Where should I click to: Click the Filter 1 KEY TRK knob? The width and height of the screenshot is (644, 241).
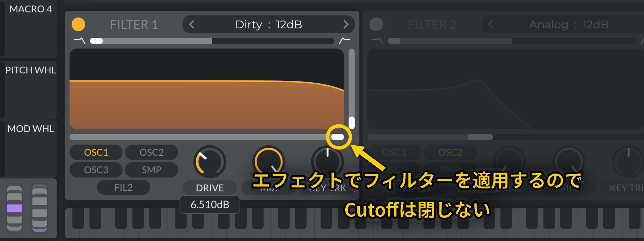tap(328, 162)
